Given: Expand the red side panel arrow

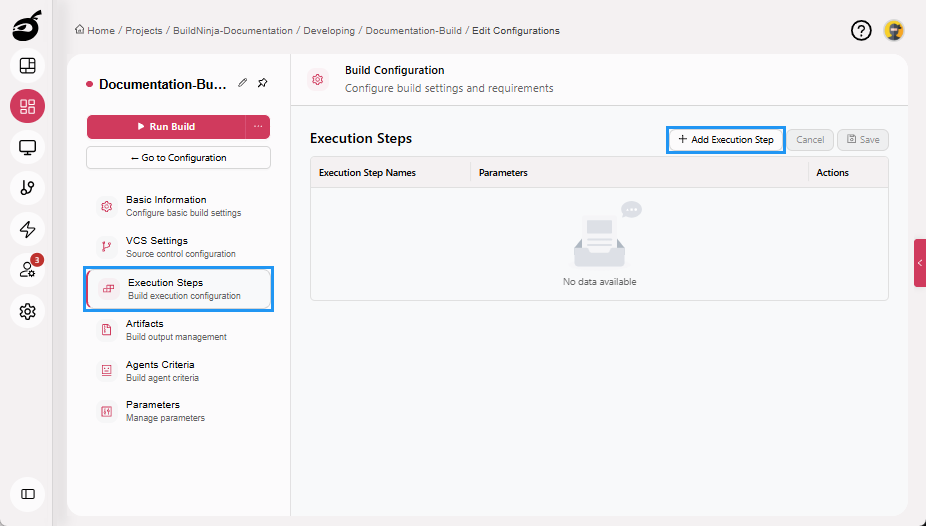Looking at the screenshot, I should point(920,263).
